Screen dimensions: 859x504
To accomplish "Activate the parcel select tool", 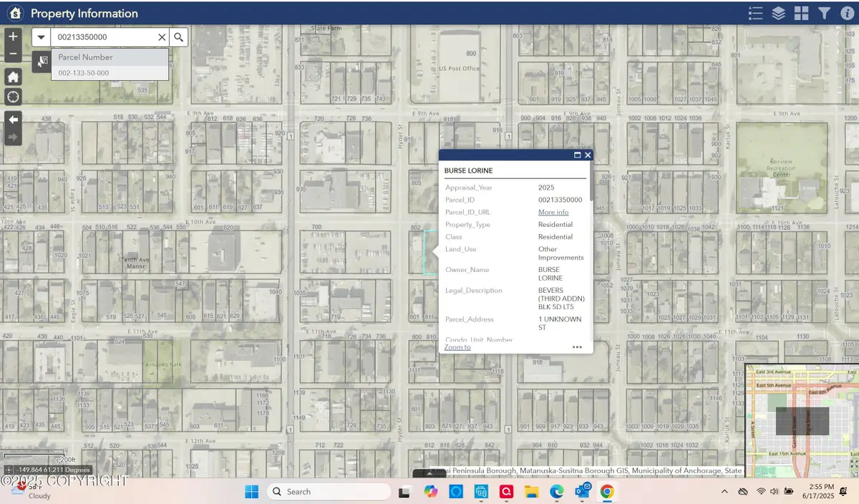I will tap(42, 62).
